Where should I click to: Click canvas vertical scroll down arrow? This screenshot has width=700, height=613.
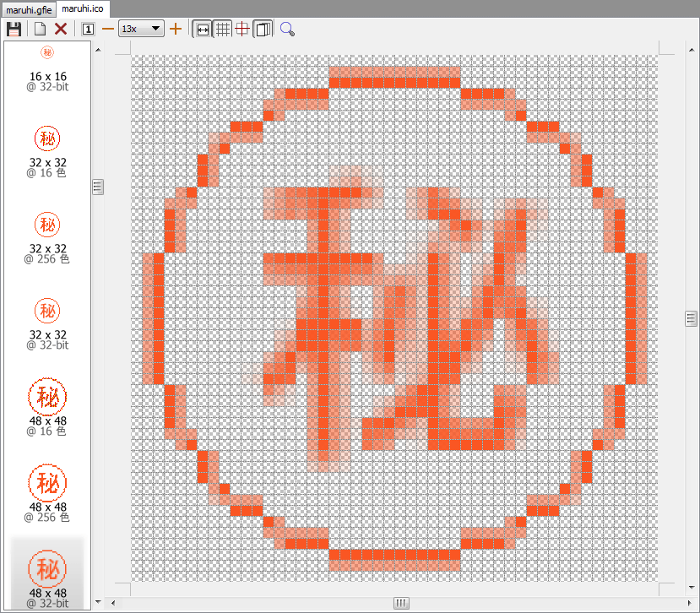click(691, 588)
